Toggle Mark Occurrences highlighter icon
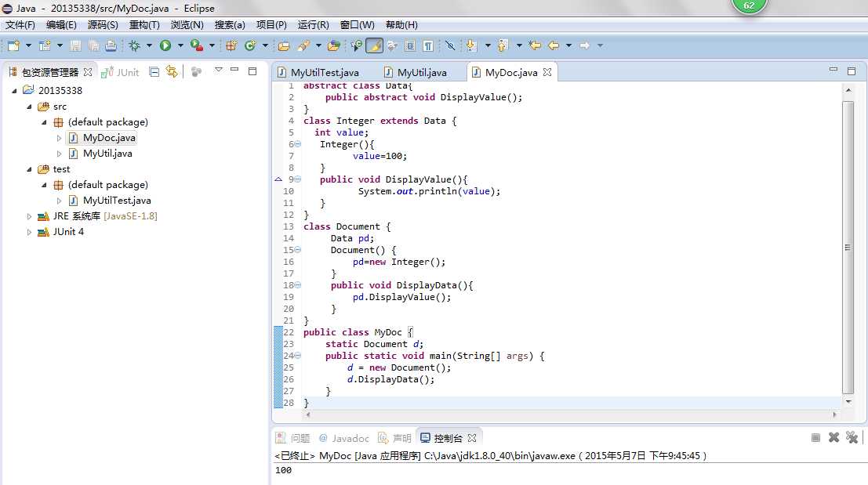Screen dimensions: 868x485 tap(374, 45)
